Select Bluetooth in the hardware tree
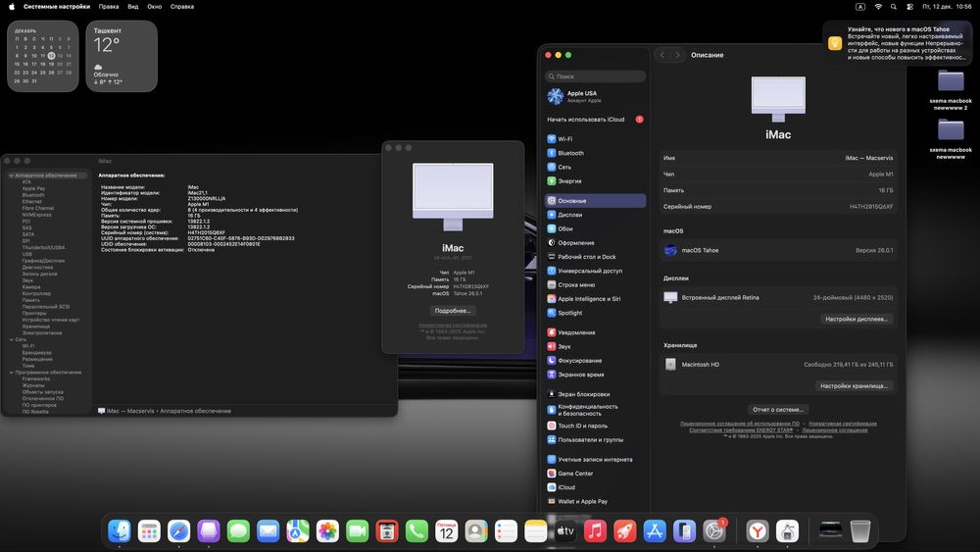980x552 pixels. [33, 195]
